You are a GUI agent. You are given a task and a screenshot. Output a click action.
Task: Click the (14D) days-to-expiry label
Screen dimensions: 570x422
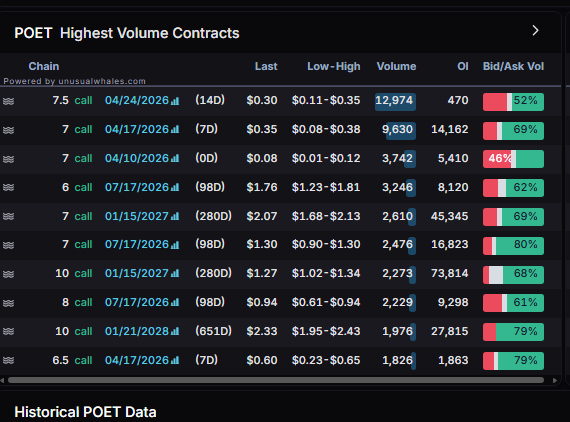click(x=210, y=100)
